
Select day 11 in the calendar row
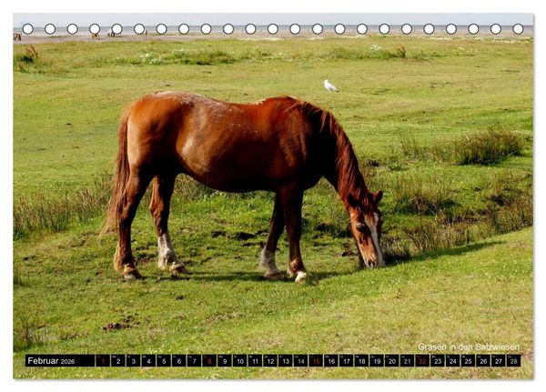click(x=255, y=361)
